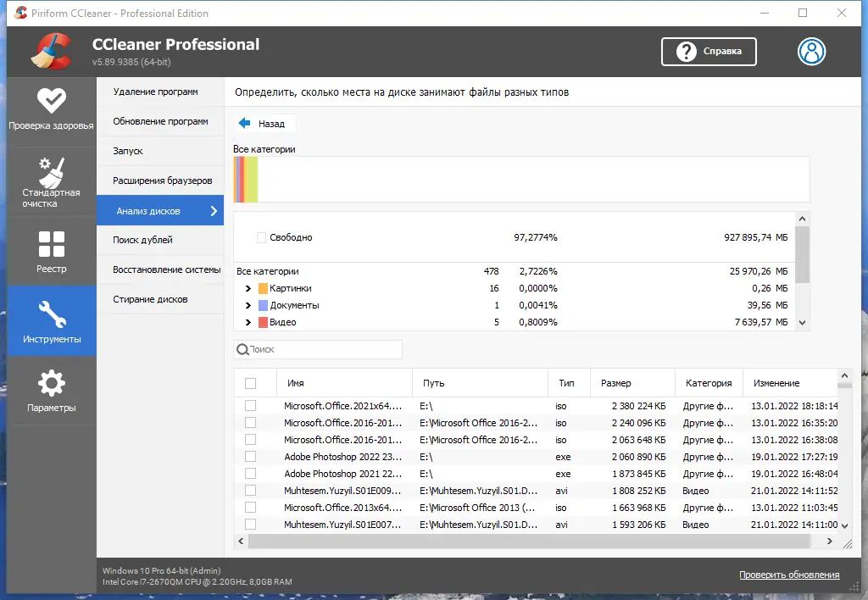Select the Tools wrench icon
Screen dimensions: 868x600
pos(52,314)
